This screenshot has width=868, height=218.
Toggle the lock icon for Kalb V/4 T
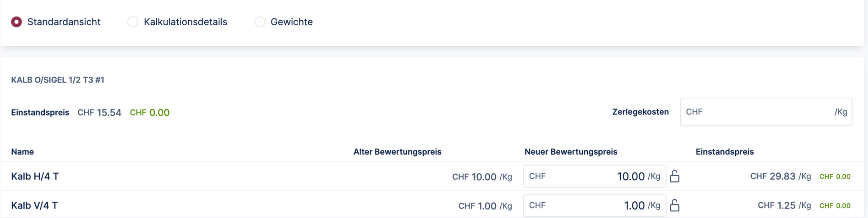[674, 206]
